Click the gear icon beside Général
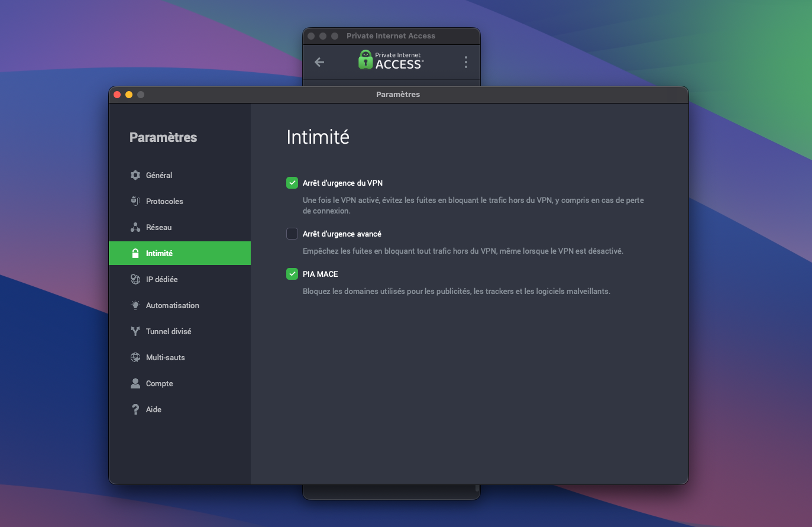 point(135,175)
